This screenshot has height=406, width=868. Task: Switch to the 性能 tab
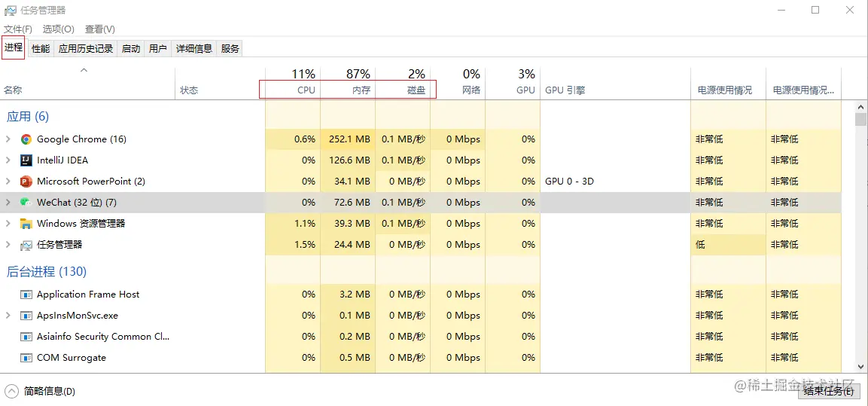click(x=41, y=49)
